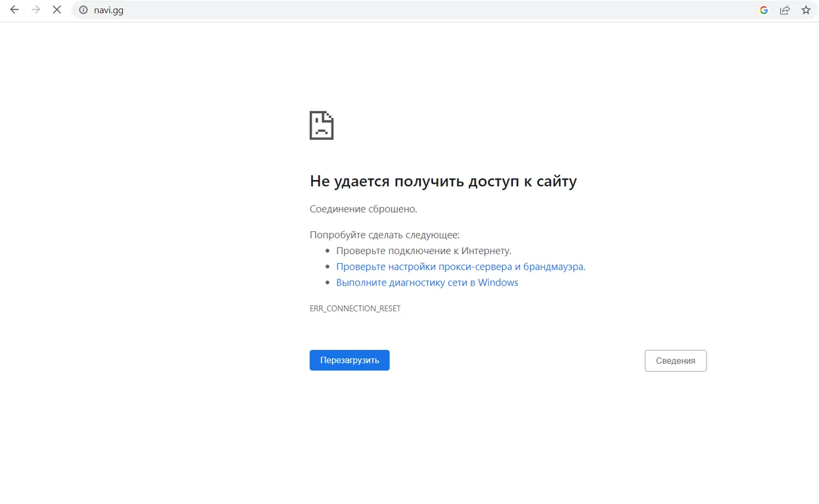Go back using the browser back arrow
Viewport: 819px width, 504px height.
(14, 10)
